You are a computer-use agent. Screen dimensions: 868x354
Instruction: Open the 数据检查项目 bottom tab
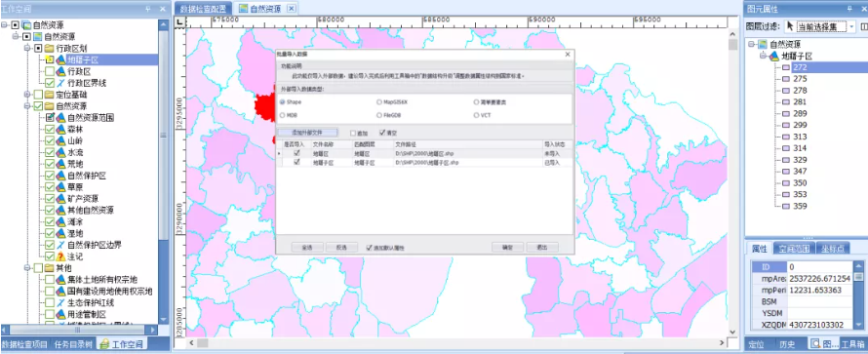(25, 344)
